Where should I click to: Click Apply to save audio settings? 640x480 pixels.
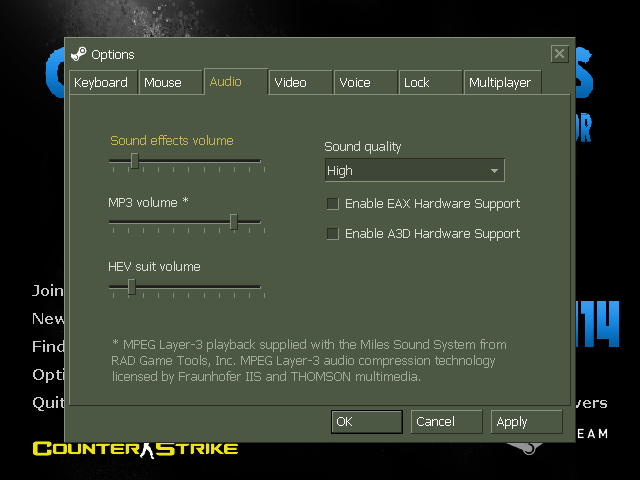pos(527,422)
